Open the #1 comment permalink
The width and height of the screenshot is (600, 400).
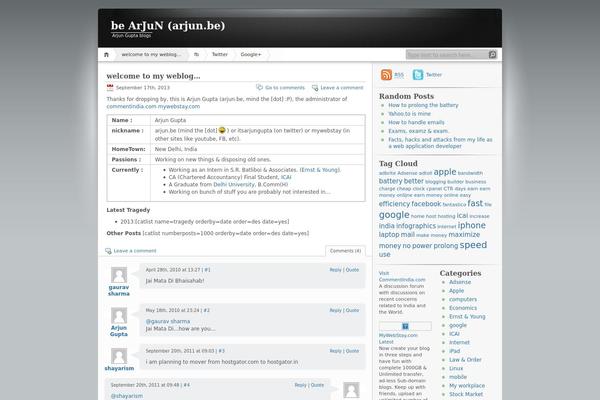point(207,270)
